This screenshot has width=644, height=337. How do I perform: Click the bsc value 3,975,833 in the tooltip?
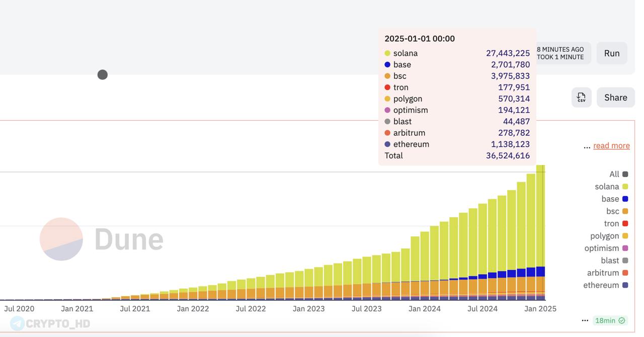pyautogui.click(x=510, y=76)
